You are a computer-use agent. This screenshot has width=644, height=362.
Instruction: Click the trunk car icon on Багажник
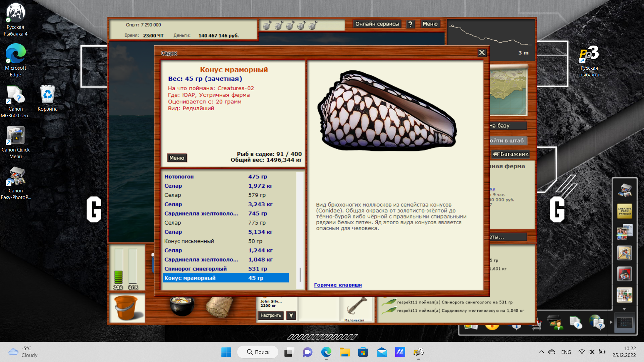[496, 154]
